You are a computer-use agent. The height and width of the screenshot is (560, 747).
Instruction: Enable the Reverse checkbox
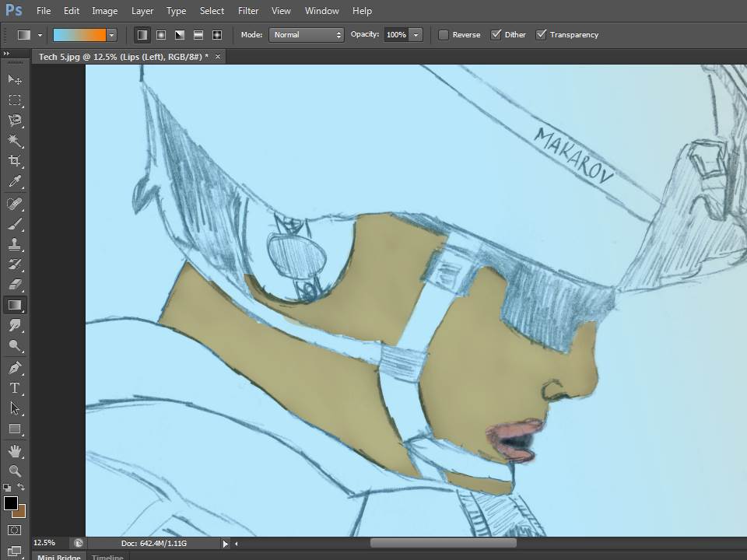click(444, 35)
